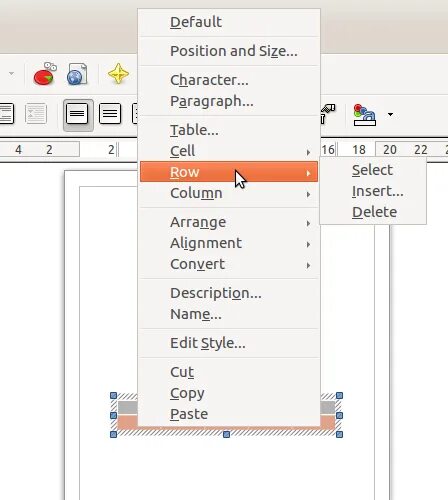Open Description dialog entry

point(229,293)
